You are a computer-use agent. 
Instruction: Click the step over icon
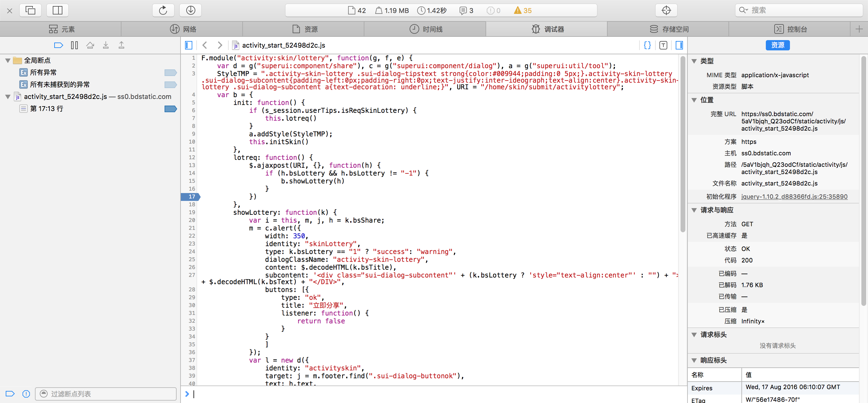[90, 45]
